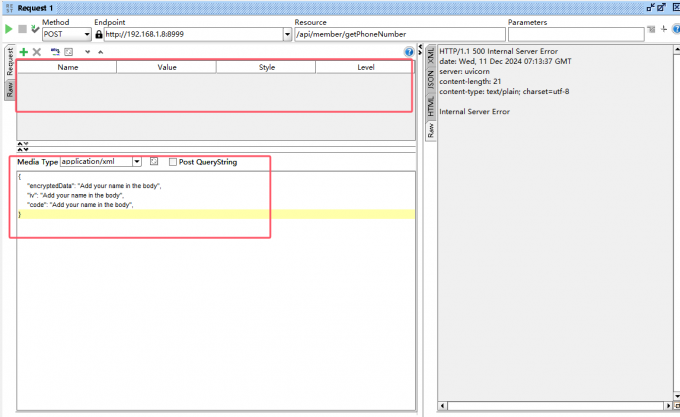Open the XML response tab
The width and height of the screenshot is (680, 417).
(x=430, y=56)
